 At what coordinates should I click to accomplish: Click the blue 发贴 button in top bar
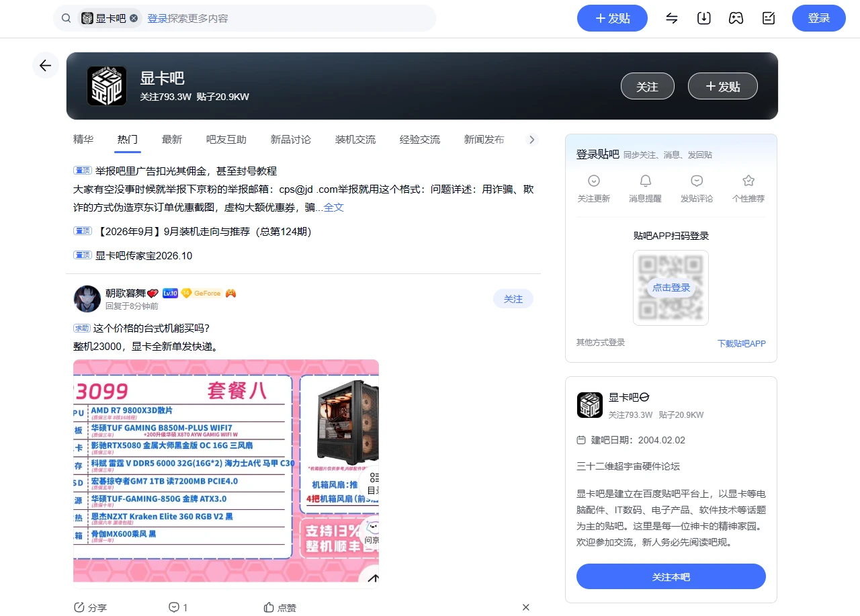click(612, 18)
